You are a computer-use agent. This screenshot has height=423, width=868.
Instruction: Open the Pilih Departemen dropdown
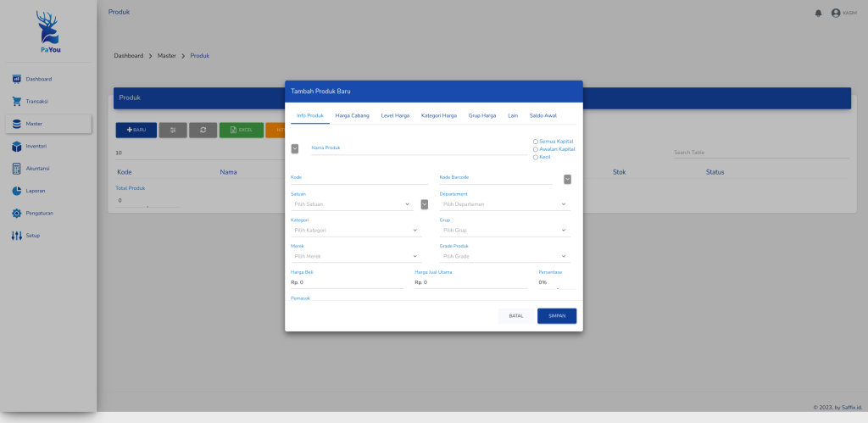505,204
